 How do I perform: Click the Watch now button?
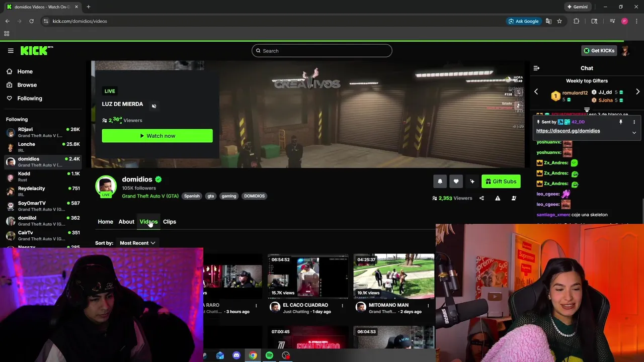[157, 136]
